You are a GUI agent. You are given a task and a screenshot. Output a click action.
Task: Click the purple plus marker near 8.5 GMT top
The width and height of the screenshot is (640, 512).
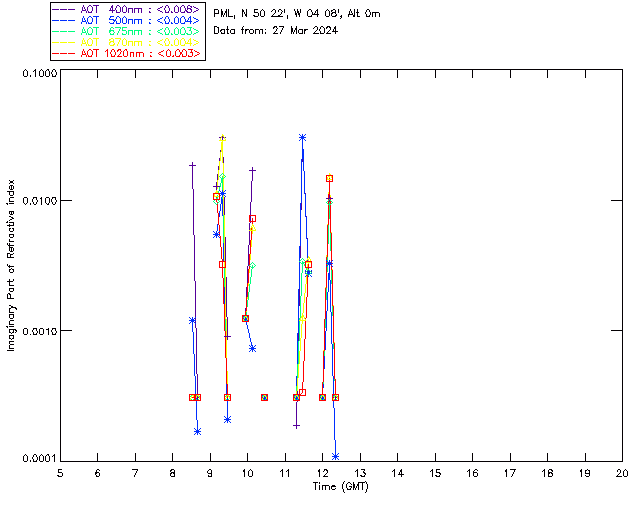pyautogui.click(x=192, y=165)
